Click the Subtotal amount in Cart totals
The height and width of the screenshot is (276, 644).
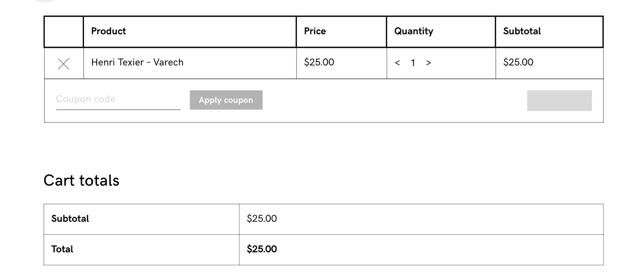click(x=262, y=219)
